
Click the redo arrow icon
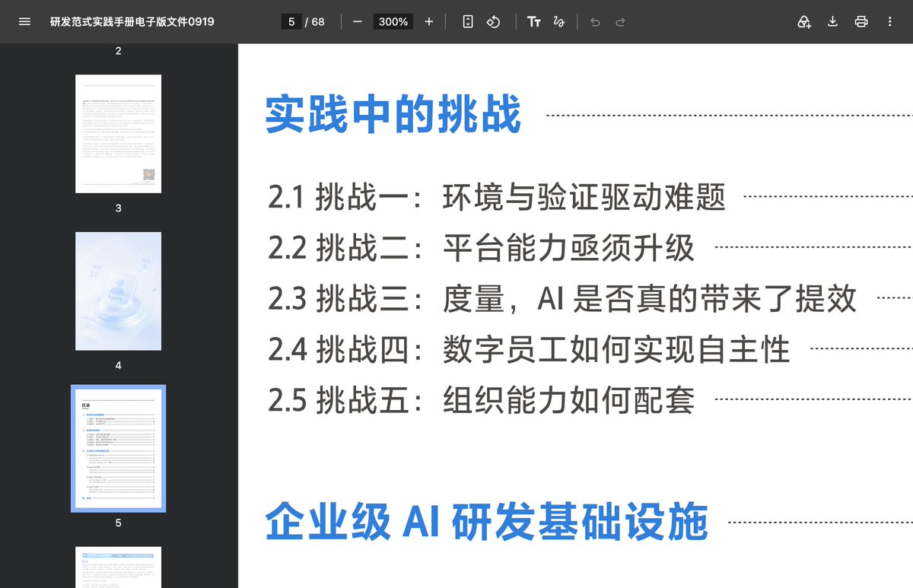[620, 21]
